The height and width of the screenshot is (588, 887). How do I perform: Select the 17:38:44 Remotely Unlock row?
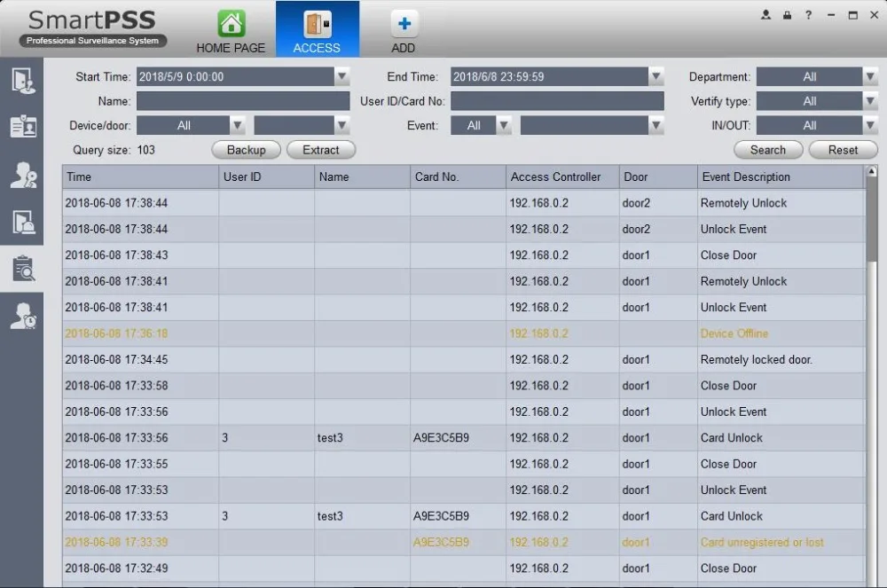click(464, 203)
